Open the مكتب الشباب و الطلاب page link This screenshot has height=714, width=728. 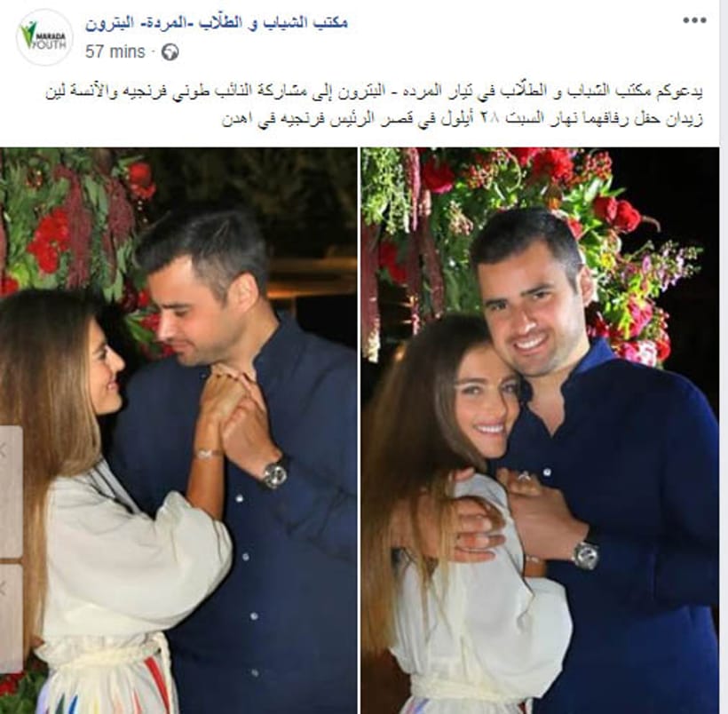216,22
